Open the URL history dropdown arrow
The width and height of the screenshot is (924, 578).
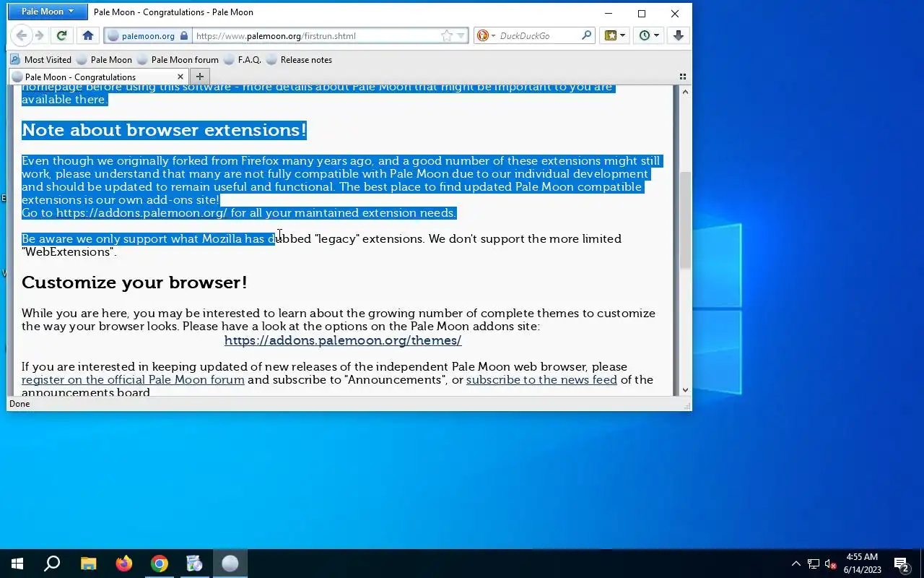coord(461,35)
